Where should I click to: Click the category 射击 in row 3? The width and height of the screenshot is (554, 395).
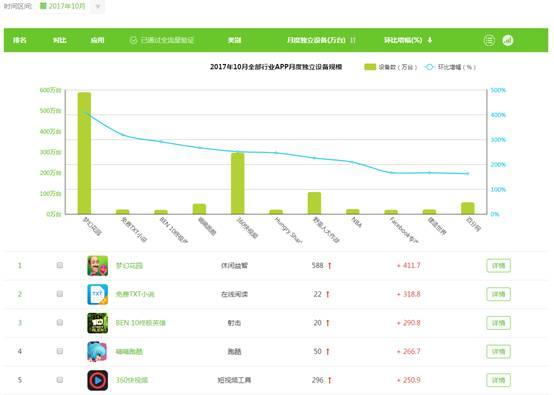coord(234,323)
